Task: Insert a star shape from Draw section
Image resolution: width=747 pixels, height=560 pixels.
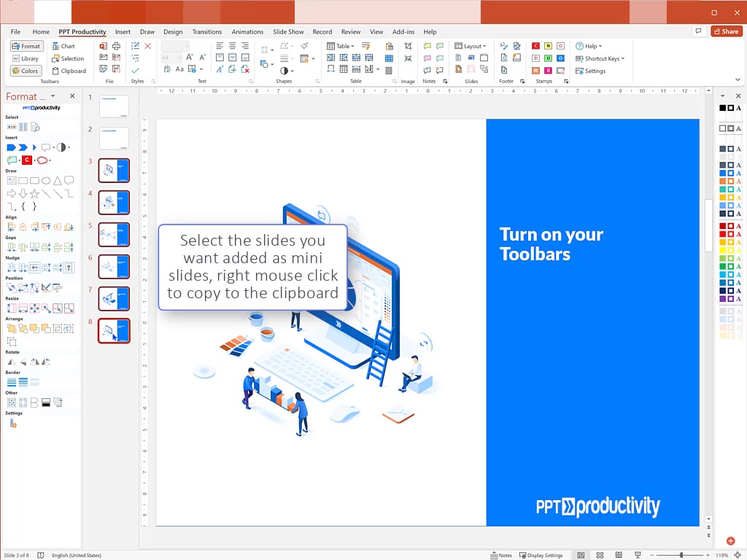Action: 34,193
